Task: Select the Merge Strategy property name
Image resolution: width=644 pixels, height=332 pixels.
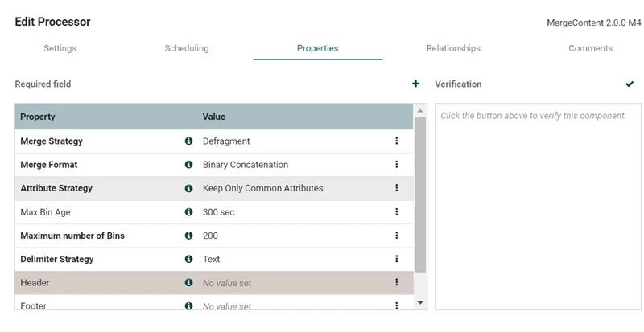Action: click(52, 141)
